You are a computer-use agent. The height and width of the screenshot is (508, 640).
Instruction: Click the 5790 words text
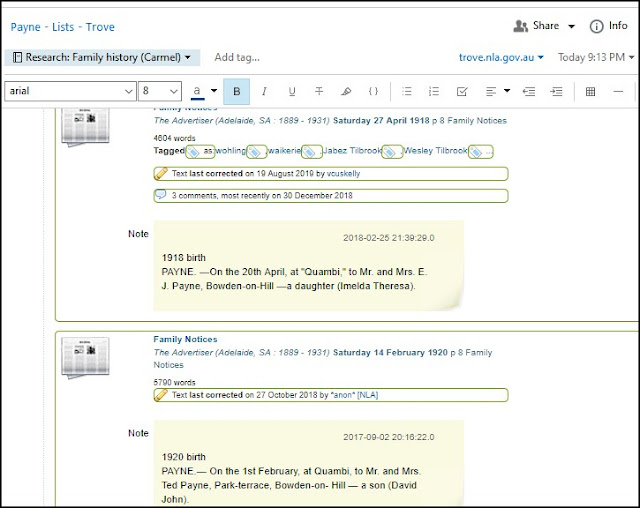[x=174, y=382]
